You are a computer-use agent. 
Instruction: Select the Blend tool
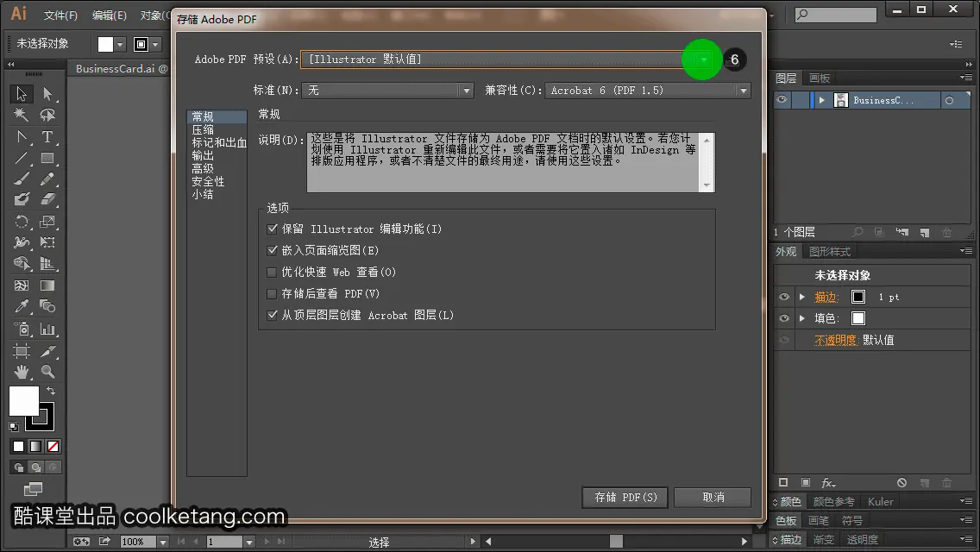[47, 306]
